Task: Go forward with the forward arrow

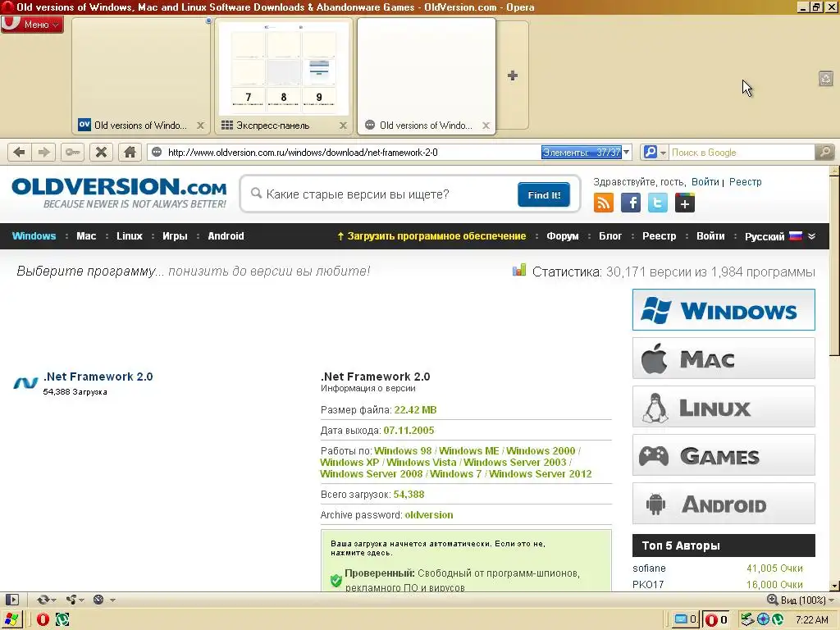Action: (44, 153)
